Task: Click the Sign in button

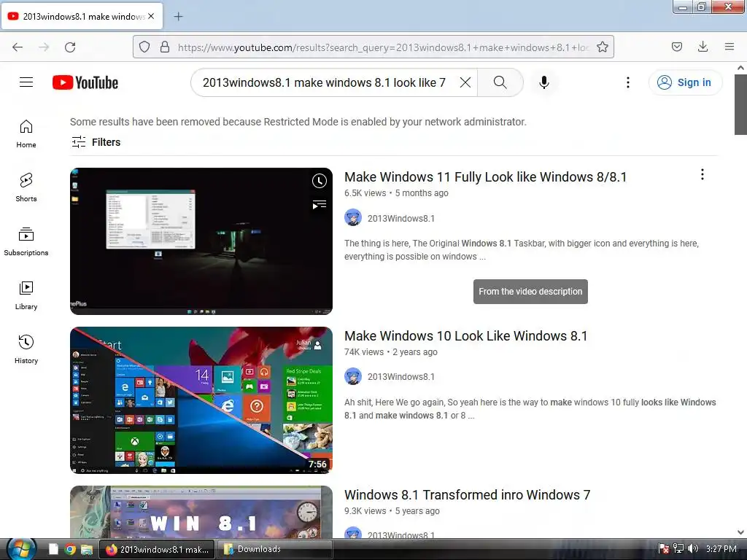Action: point(684,82)
